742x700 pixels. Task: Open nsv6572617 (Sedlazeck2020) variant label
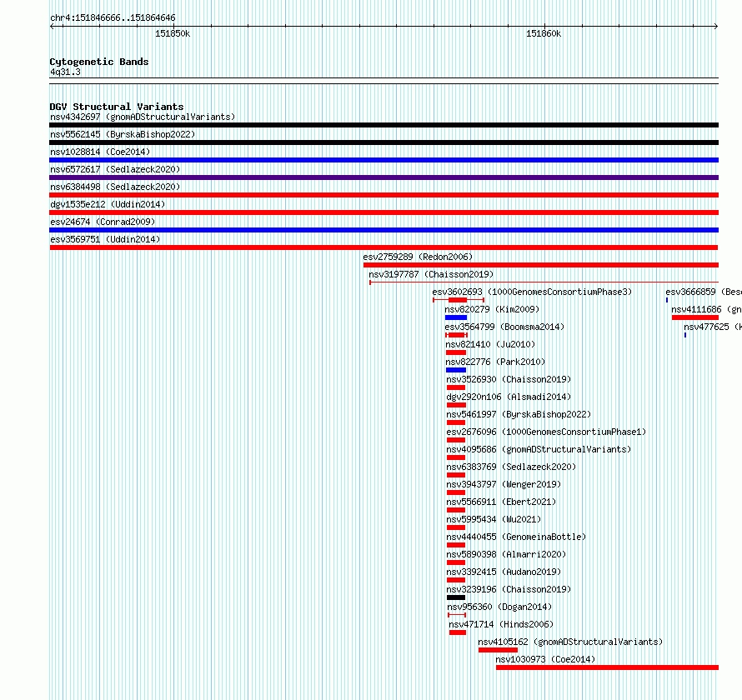[x=115, y=169]
